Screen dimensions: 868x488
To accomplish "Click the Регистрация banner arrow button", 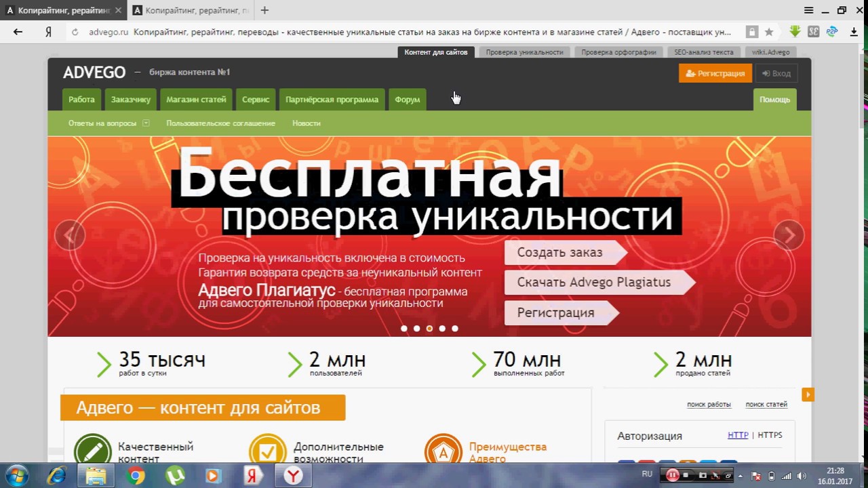I will (562, 313).
